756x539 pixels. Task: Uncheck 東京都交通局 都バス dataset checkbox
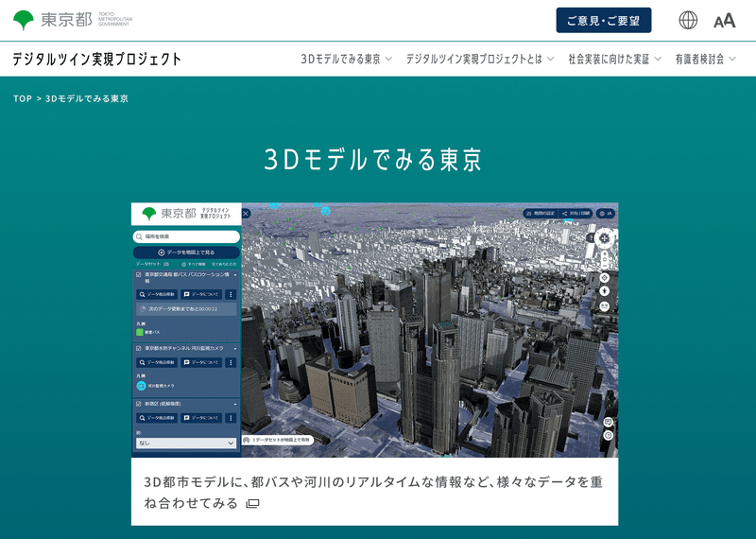tap(138, 274)
